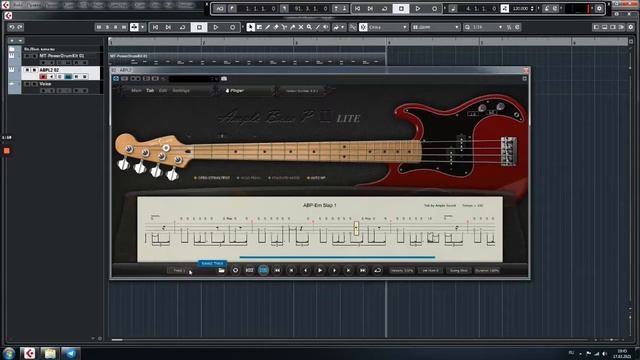
Task: Click Stop in the project toolbar transport
Action: (x=199, y=27)
